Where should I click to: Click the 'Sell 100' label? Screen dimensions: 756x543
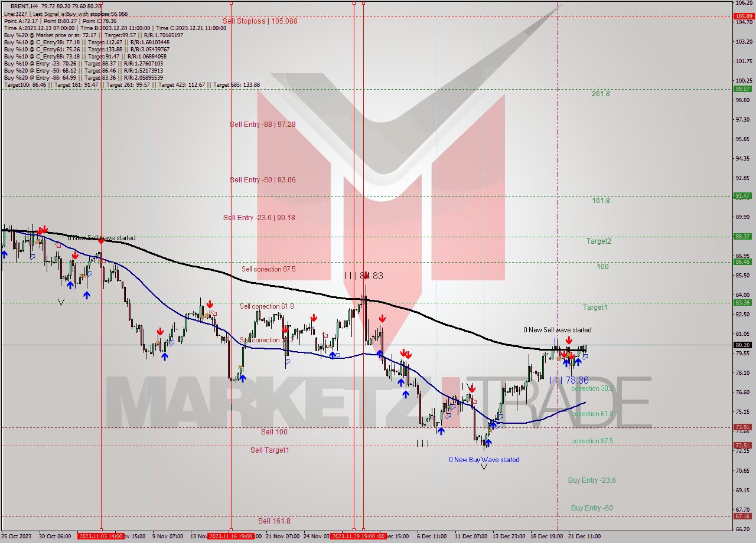(274, 431)
